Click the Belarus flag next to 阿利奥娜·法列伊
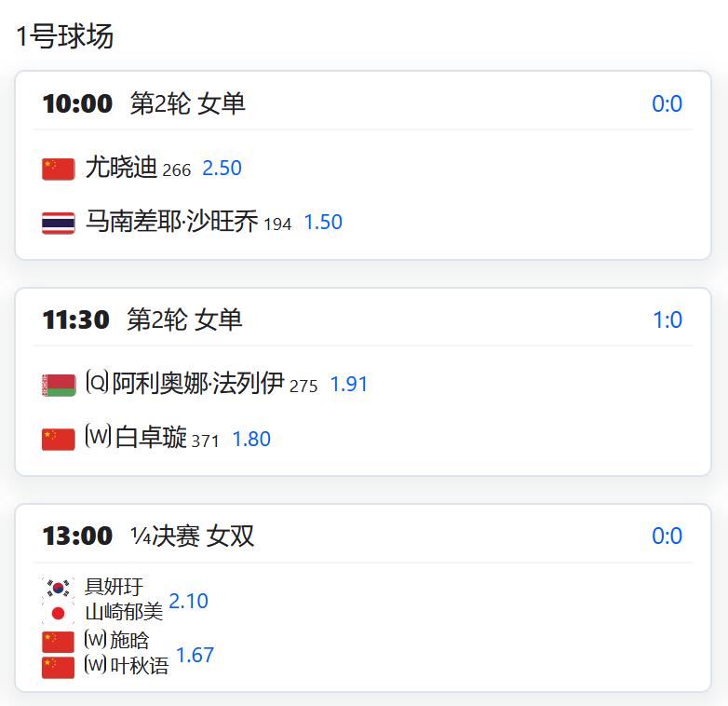 coord(58,385)
